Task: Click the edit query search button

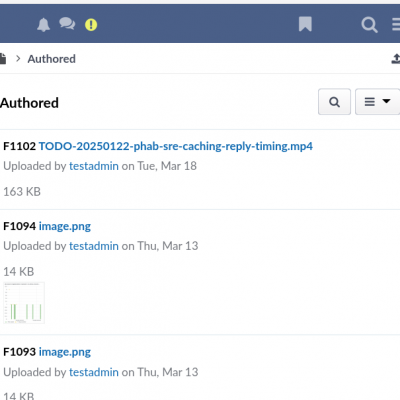Action: (x=334, y=102)
